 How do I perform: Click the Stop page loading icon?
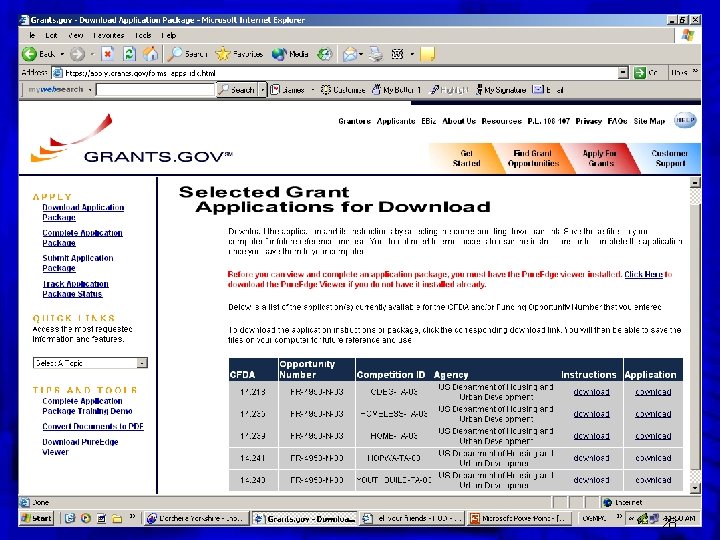pyautogui.click(x=107, y=54)
